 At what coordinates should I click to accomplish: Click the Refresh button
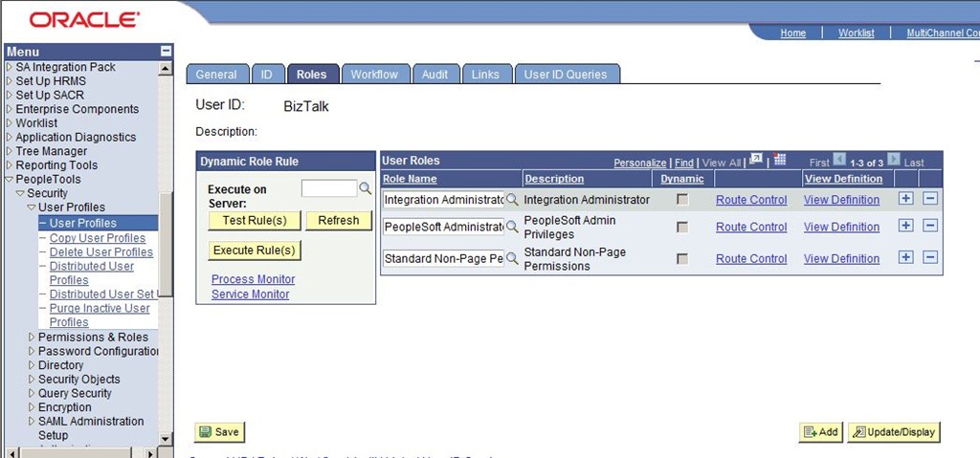pos(339,220)
